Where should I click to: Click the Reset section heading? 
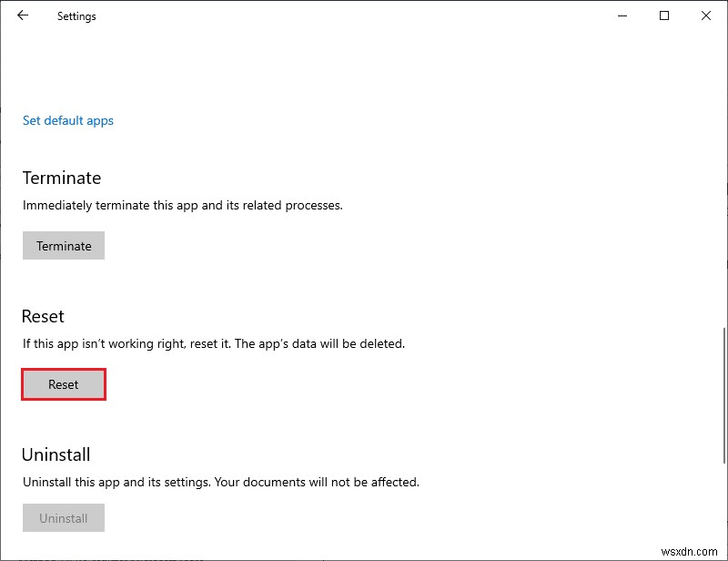click(42, 316)
